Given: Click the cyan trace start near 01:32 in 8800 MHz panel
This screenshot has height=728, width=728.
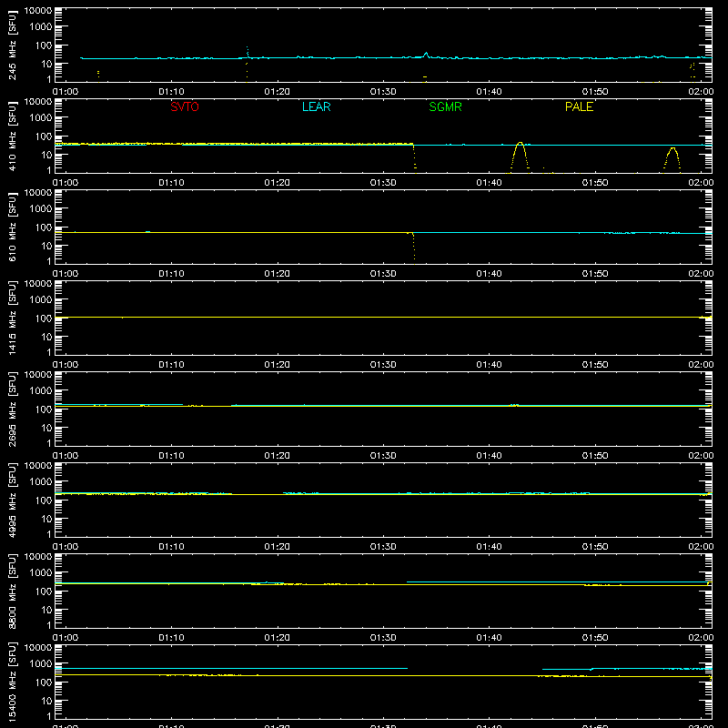Looking at the screenshot, I should click(408, 581).
